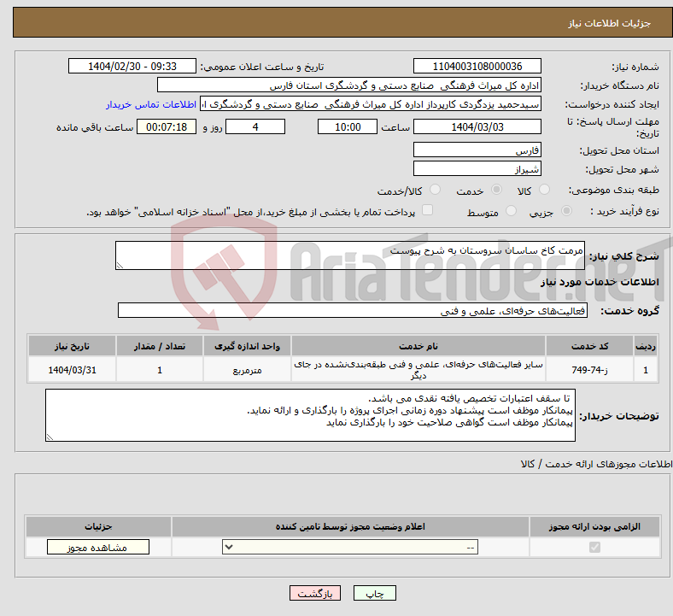Click the اعلام وضعیت مجوز column header

(350, 526)
